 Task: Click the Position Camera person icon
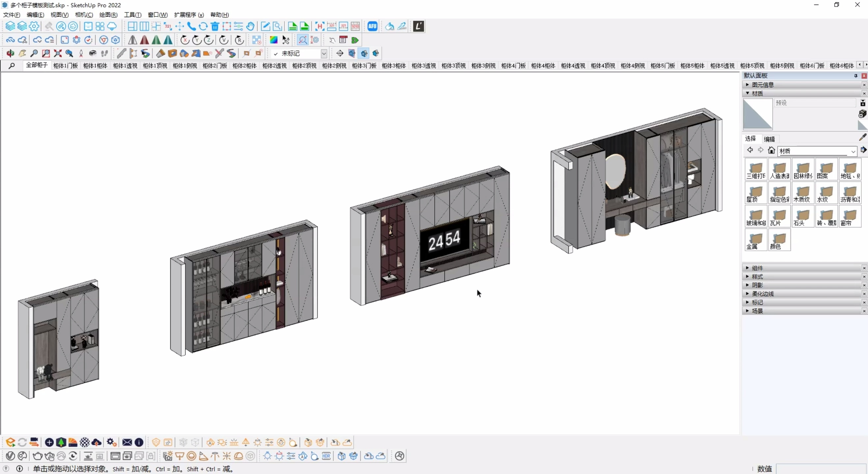(81, 53)
